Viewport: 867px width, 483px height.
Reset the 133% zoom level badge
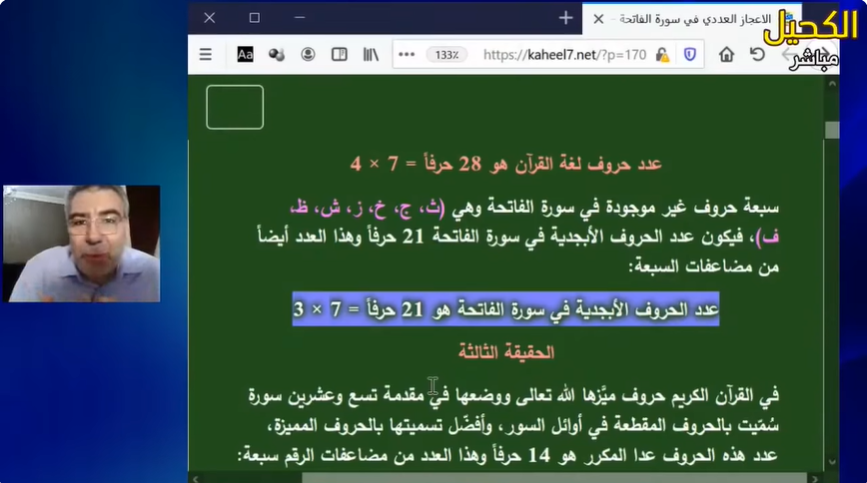click(447, 55)
